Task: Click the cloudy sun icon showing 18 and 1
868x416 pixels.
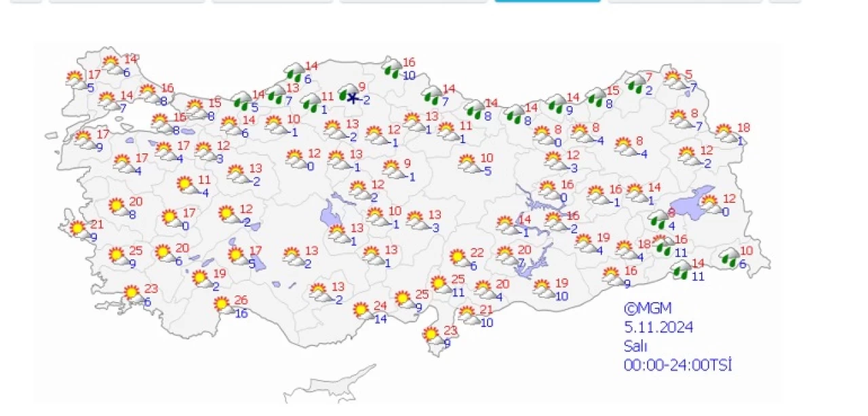Action: pos(726,134)
